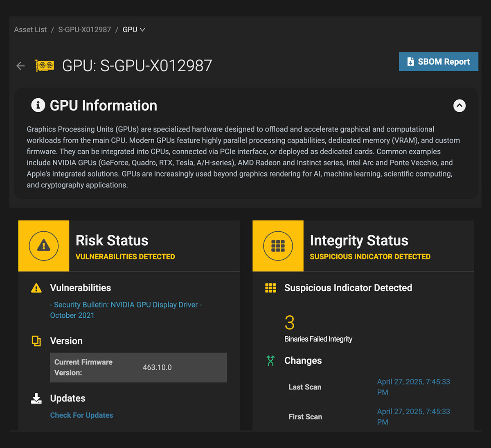This screenshot has height=448, width=491.
Task: Click the Risk Status warning tile icon
Action: point(44,246)
